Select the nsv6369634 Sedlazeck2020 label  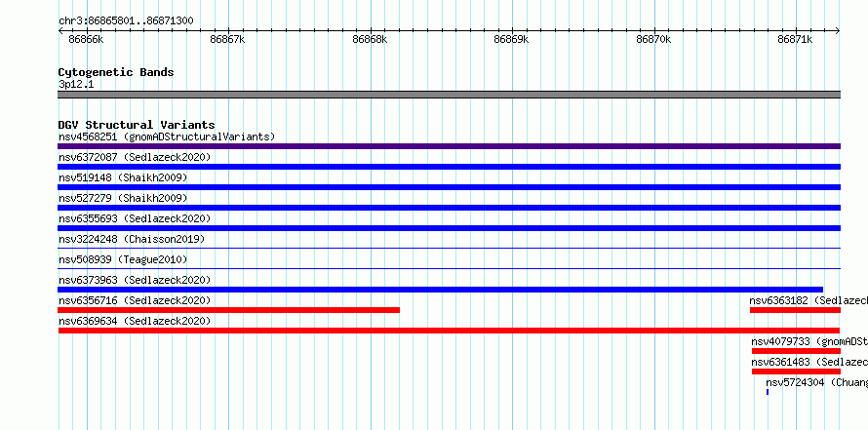click(x=135, y=321)
